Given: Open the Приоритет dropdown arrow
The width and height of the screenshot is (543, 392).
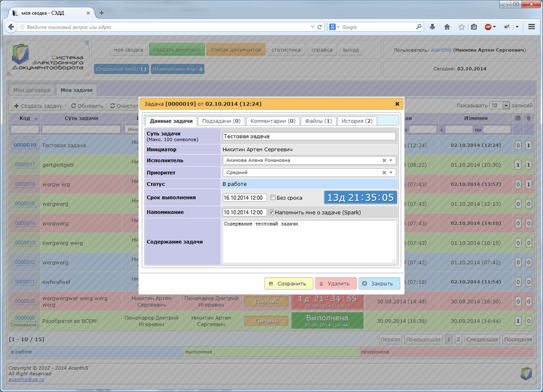Looking at the screenshot, I should (391, 172).
